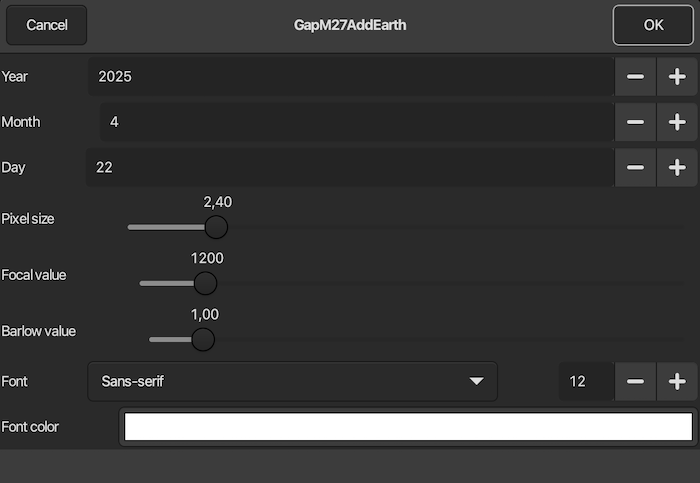Image resolution: width=700 pixels, height=483 pixels.
Task: Click the font size field showing 12
Action: 584,381
